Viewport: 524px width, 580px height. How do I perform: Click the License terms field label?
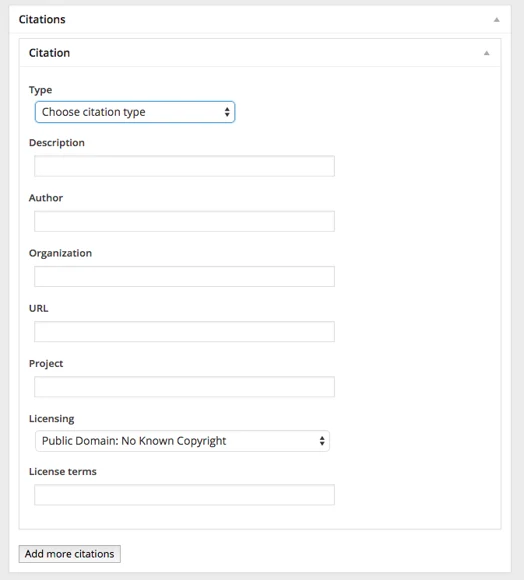pos(62,472)
